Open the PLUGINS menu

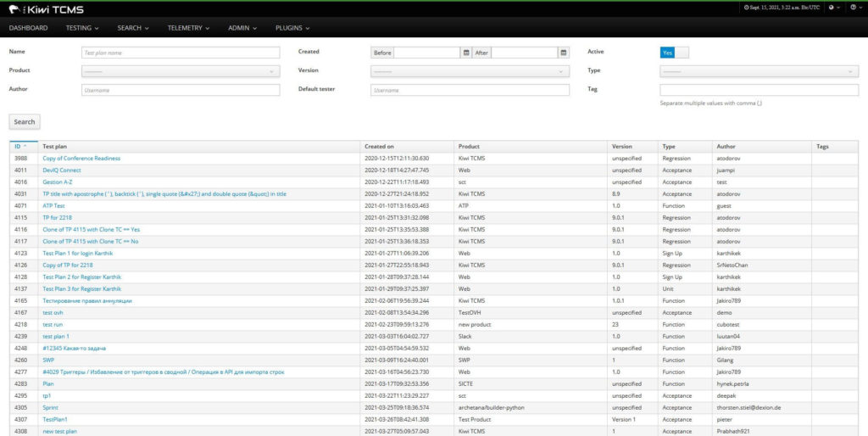[292, 28]
